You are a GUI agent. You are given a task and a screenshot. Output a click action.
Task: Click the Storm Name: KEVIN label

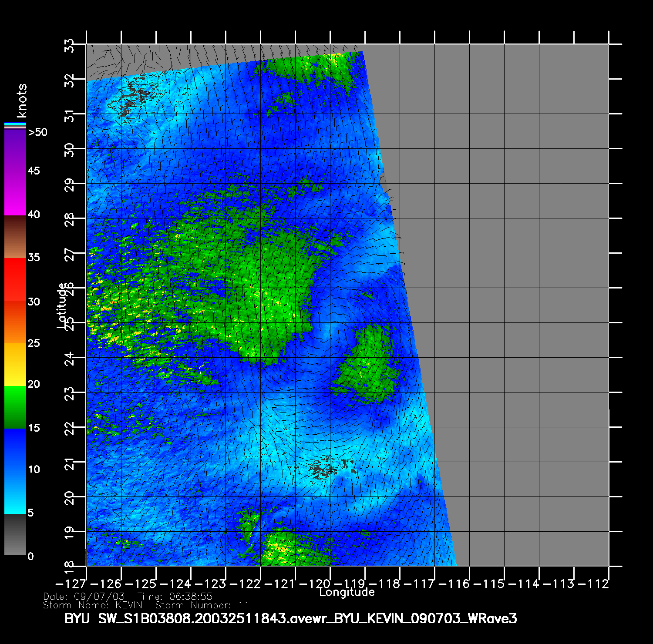[x=93, y=605]
